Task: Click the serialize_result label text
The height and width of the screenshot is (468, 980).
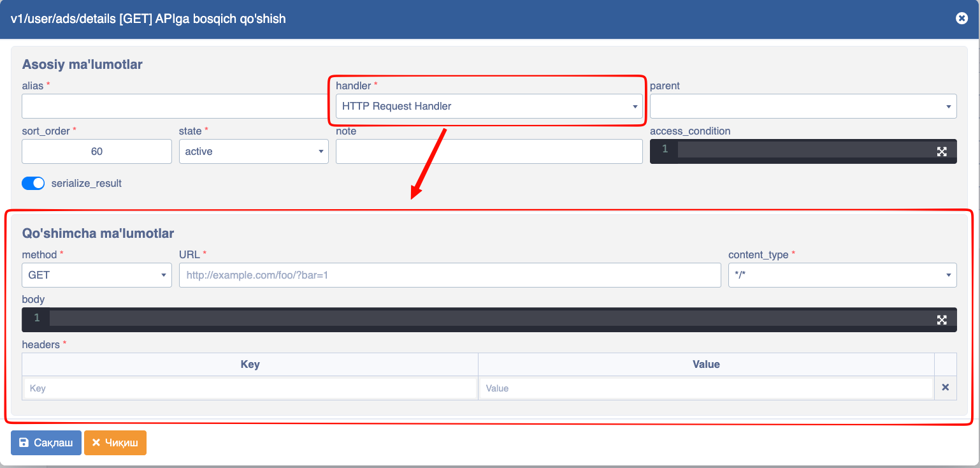Action: 86,183
